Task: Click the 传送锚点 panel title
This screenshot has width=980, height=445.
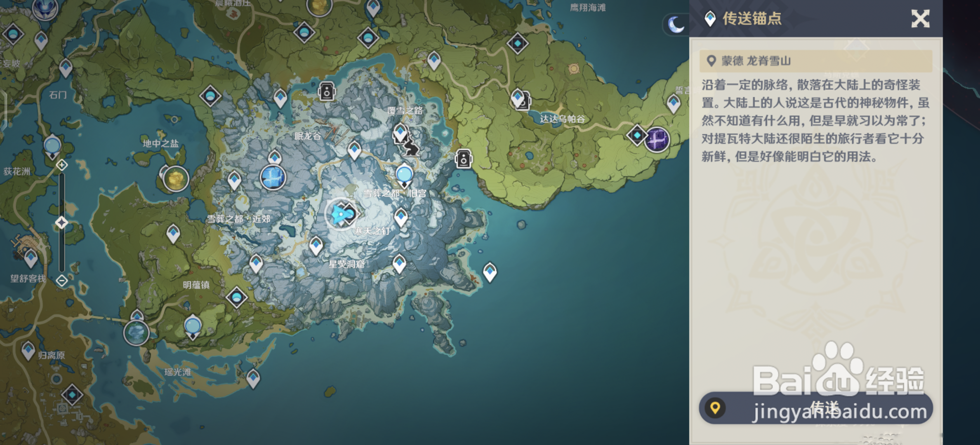Action: [752, 19]
